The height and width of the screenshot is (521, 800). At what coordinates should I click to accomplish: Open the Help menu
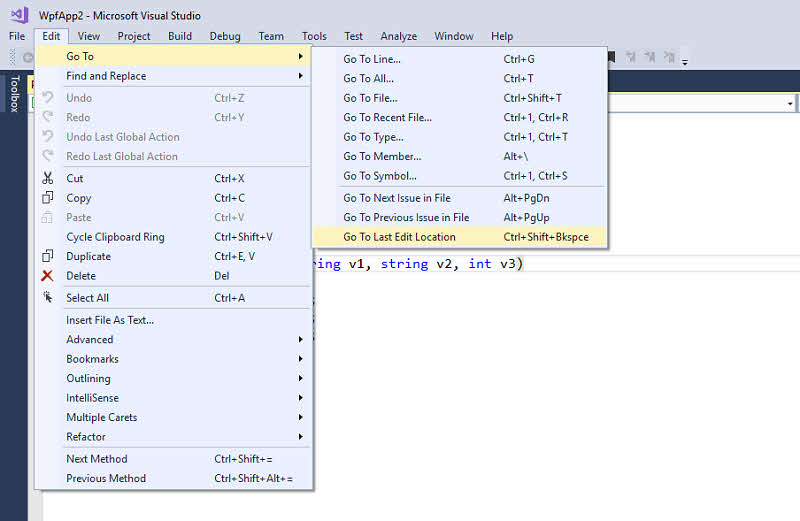pos(502,36)
